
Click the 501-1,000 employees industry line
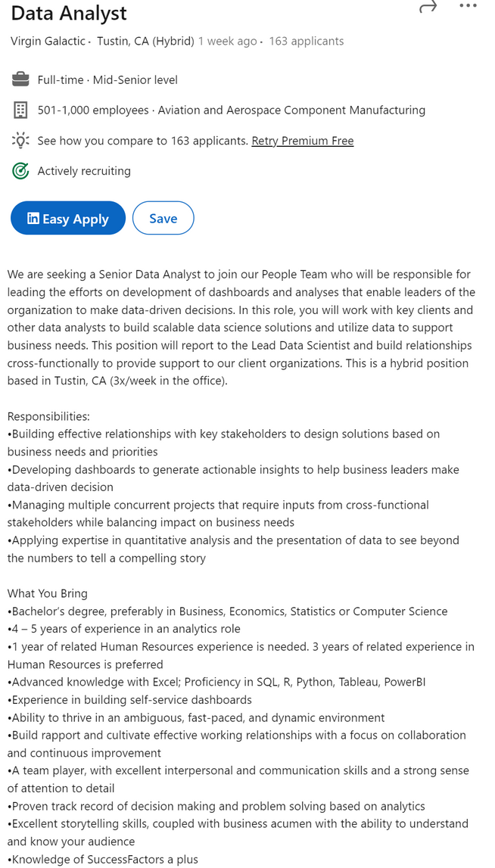click(x=230, y=110)
